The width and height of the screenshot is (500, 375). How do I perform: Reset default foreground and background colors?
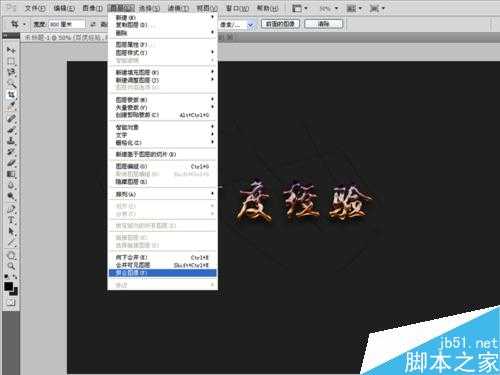pos(6,277)
